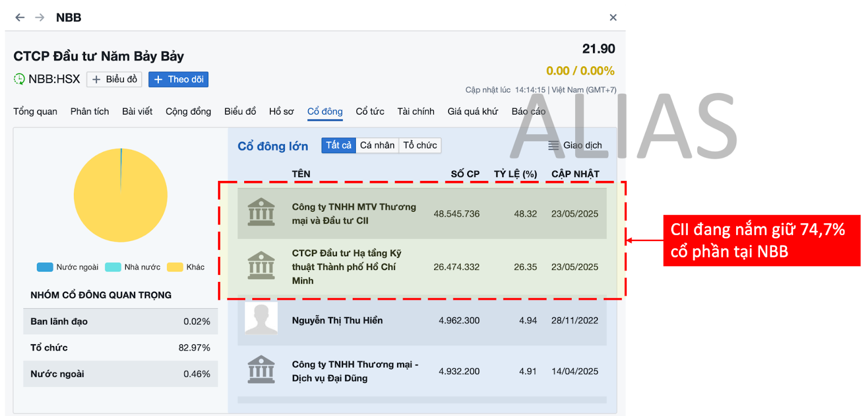The image size is (868, 416).
Task: Filter shareholders by Cá nhân
Action: click(377, 146)
